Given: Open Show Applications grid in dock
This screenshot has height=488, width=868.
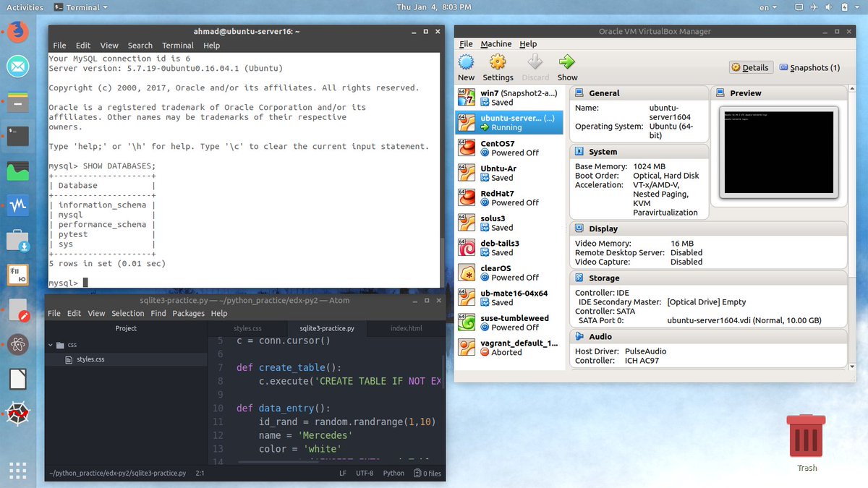Looking at the screenshot, I should click(x=18, y=470).
